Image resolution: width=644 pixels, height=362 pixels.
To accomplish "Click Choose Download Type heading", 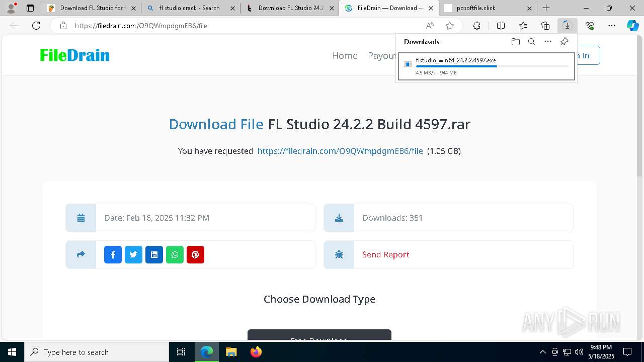I will coord(319,299).
